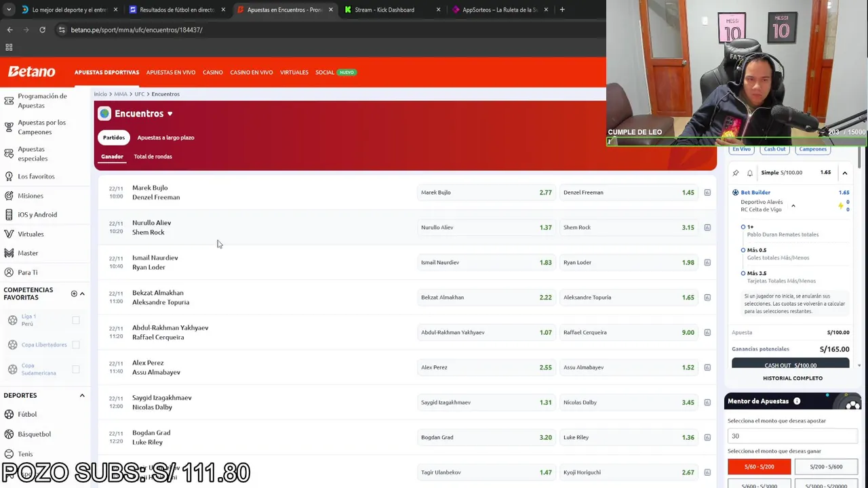Add a favorite competition with plus icon

point(74,293)
